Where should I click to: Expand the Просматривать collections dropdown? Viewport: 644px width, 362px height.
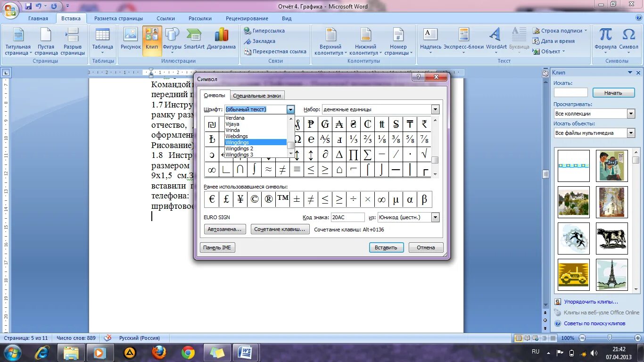tap(631, 114)
